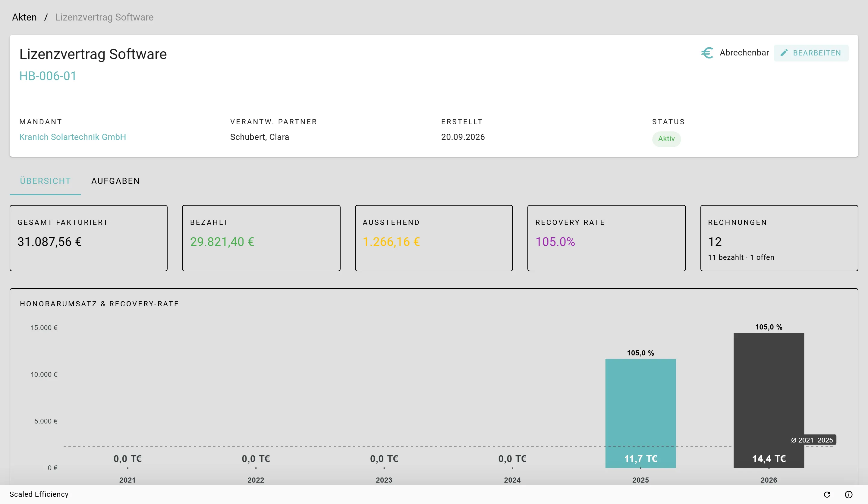Click the Bearbeiten edit button
Image resolution: width=868 pixels, height=504 pixels.
pyautogui.click(x=811, y=53)
